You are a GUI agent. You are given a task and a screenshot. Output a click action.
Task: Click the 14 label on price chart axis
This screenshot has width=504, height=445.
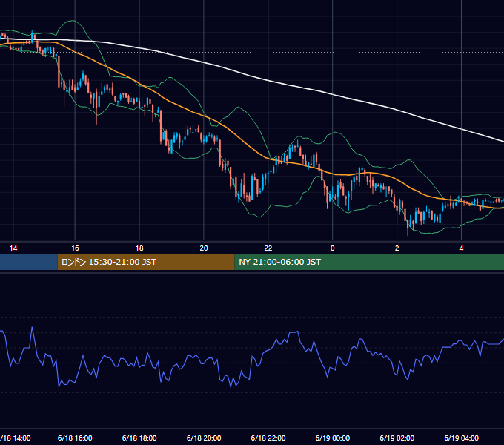point(13,248)
